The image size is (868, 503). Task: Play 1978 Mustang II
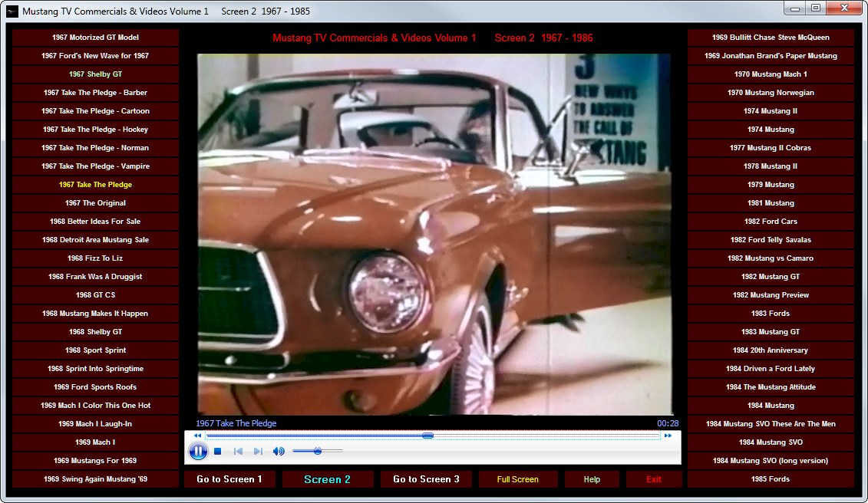(771, 166)
